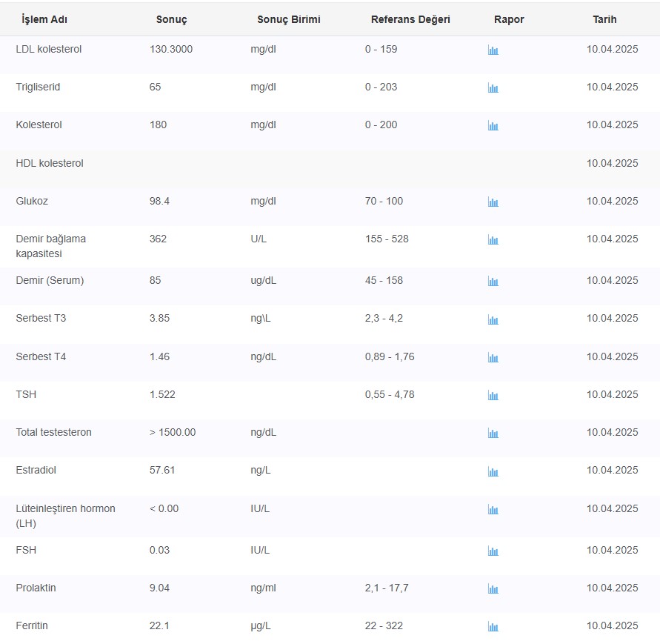Click the TSH result 1.522
This screenshot has width=660, height=644.
click(x=162, y=394)
